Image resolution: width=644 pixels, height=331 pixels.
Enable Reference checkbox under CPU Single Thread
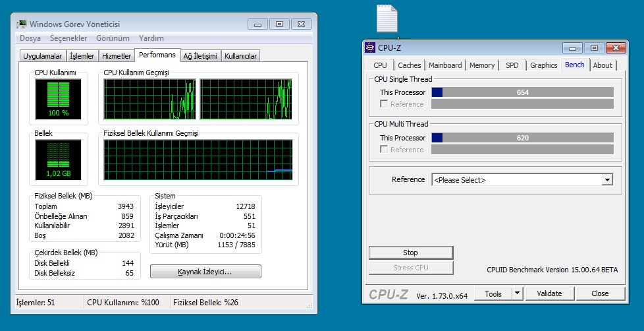point(384,104)
